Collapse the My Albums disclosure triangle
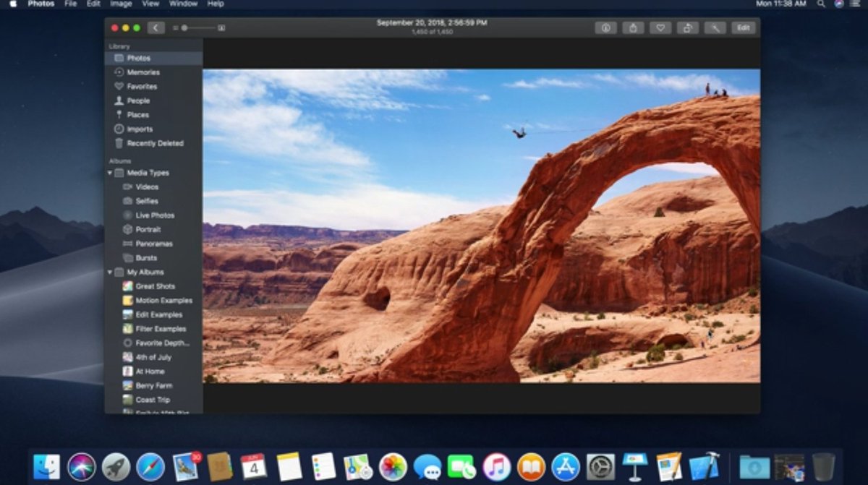The height and width of the screenshot is (485, 868). click(110, 272)
